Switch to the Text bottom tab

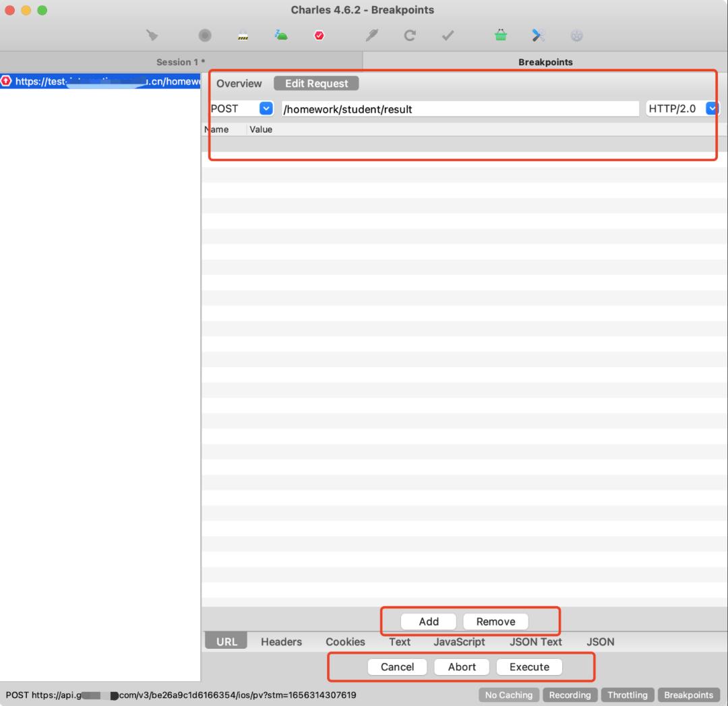400,641
